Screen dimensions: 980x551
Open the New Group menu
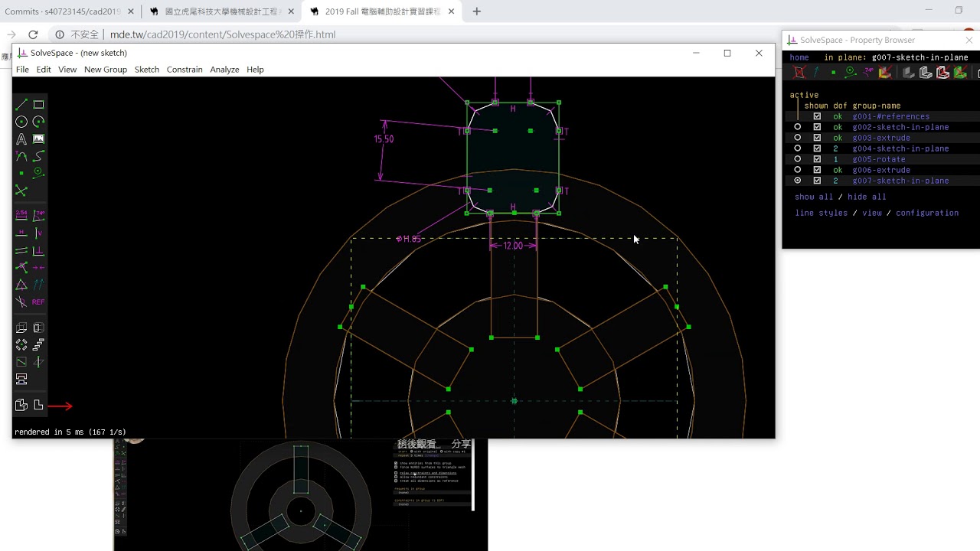pos(106,70)
